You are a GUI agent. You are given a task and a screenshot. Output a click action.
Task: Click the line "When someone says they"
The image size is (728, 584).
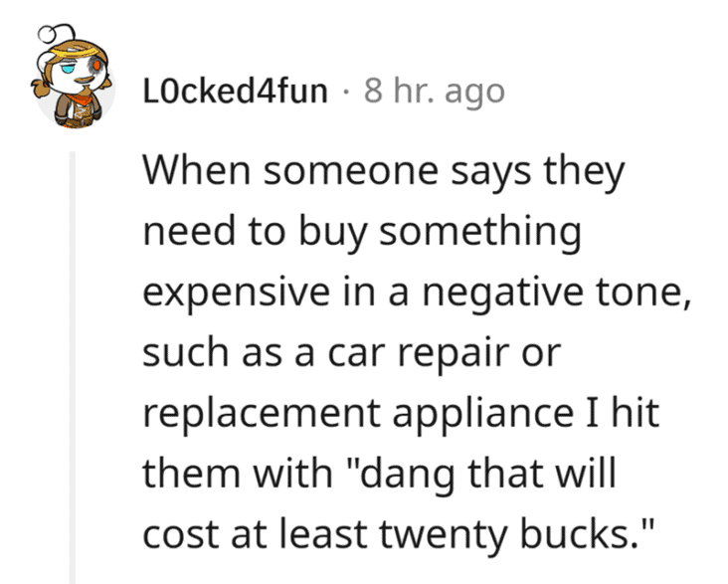click(384, 173)
